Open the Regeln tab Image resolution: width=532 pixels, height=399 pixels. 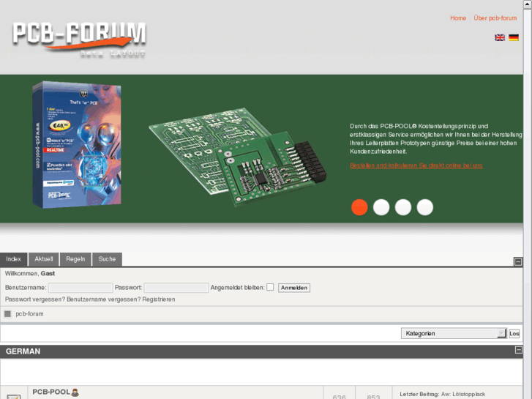[x=75, y=259]
